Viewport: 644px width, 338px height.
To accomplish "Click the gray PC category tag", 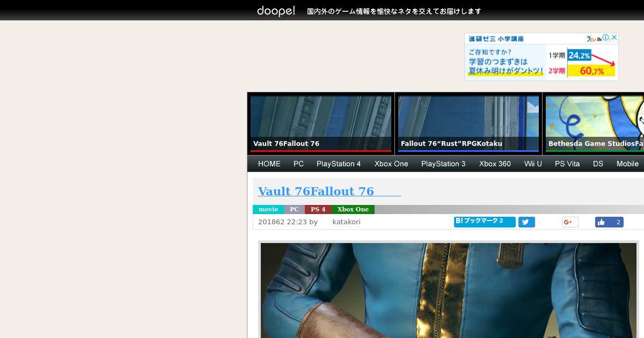I will pos(294,209).
